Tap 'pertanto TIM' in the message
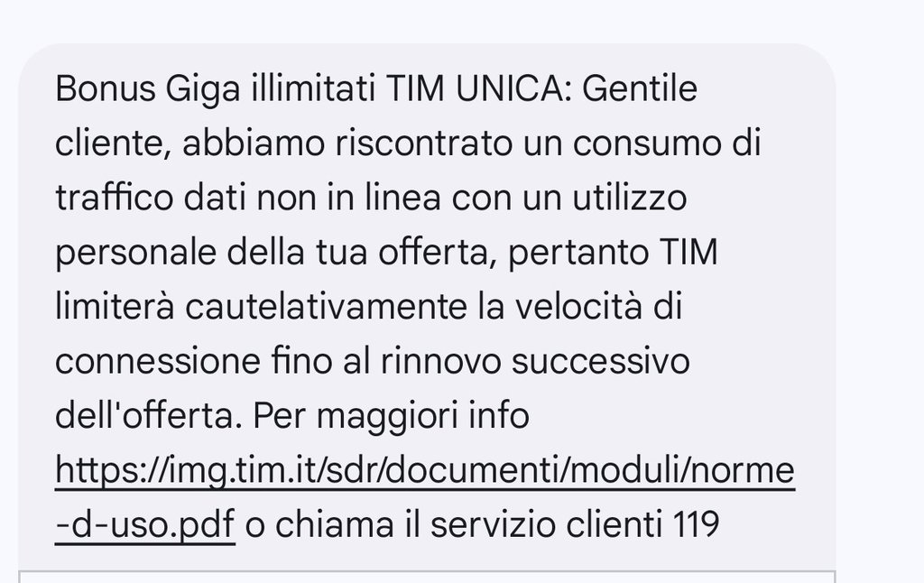The height and width of the screenshot is (583, 924). 613,253
